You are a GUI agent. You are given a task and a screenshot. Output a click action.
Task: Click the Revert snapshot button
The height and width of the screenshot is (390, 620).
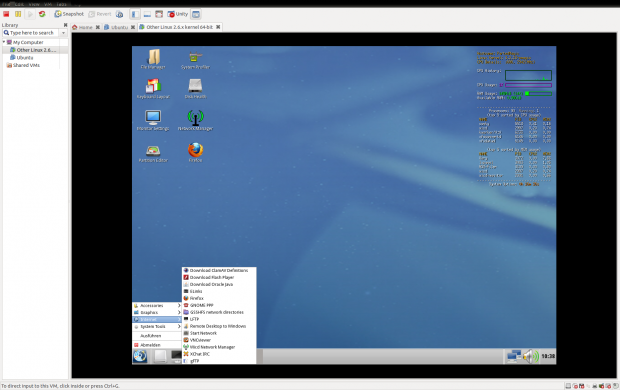[x=100, y=14]
